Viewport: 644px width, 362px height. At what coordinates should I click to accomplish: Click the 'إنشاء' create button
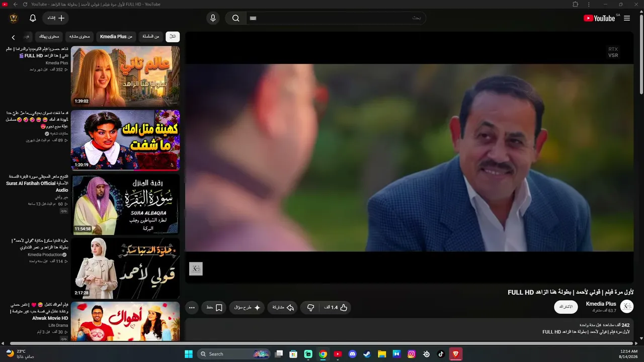click(x=55, y=18)
